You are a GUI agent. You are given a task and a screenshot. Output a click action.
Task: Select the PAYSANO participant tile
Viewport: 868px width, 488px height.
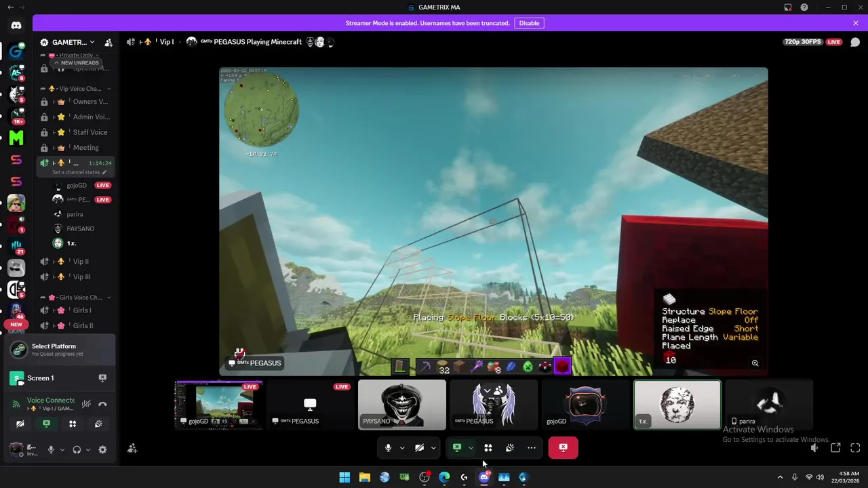[402, 405]
